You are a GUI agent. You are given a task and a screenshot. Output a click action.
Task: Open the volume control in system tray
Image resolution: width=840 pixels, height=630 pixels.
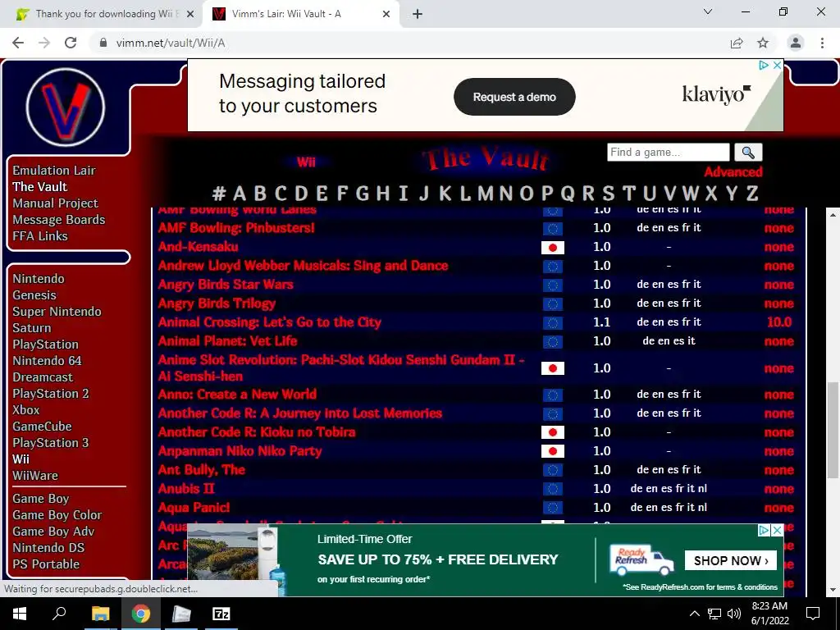point(734,614)
